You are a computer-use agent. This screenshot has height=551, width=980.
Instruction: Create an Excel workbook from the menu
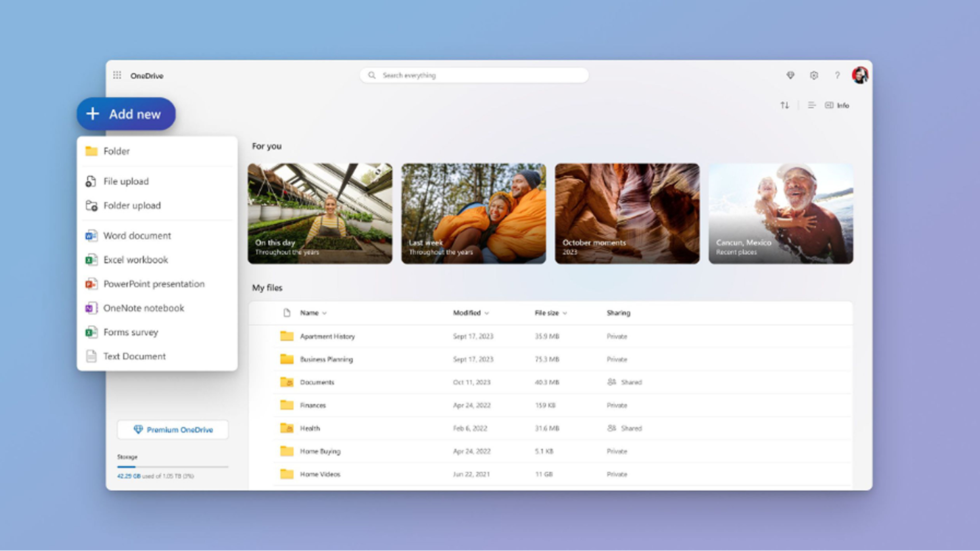click(x=136, y=260)
